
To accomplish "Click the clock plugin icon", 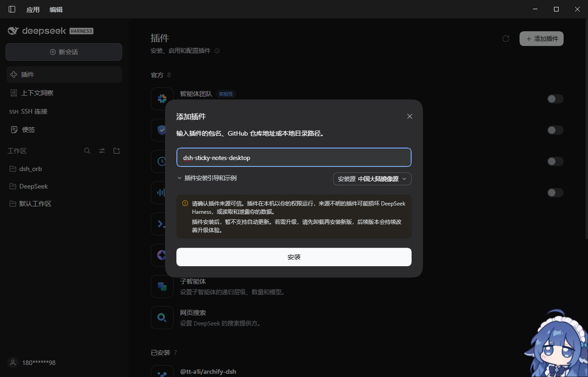I will [x=159, y=161].
